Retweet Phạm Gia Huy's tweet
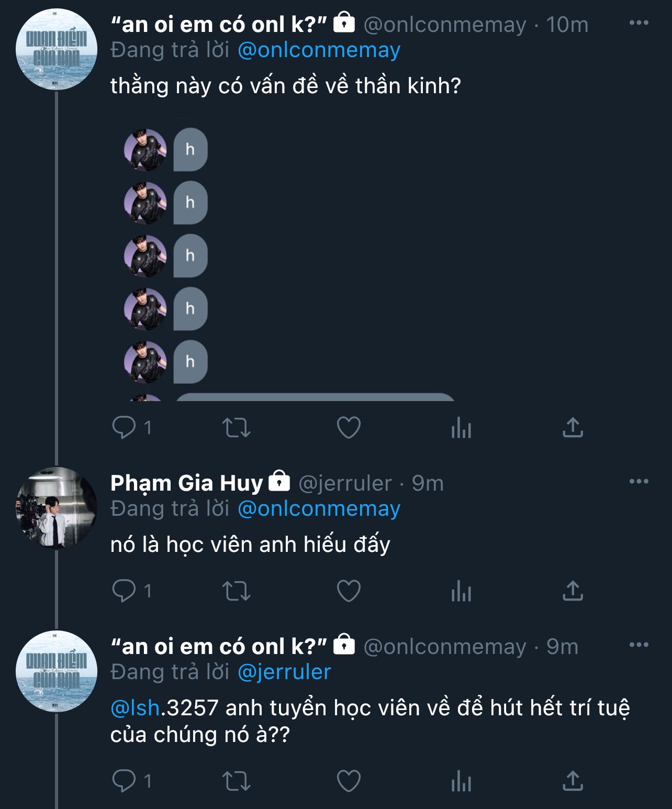Screen dimensions: 672x809 (x=237, y=591)
